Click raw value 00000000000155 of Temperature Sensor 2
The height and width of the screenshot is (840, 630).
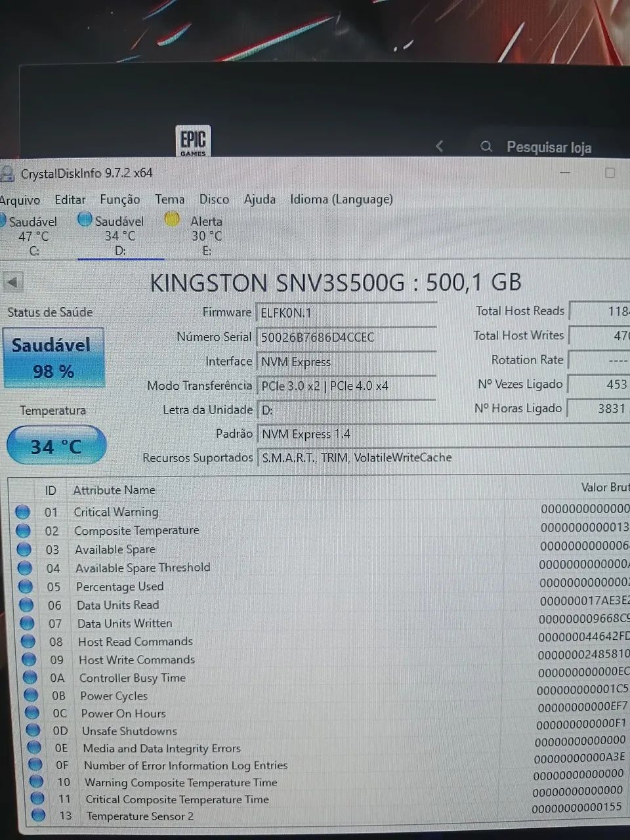(x=577, y=808)
